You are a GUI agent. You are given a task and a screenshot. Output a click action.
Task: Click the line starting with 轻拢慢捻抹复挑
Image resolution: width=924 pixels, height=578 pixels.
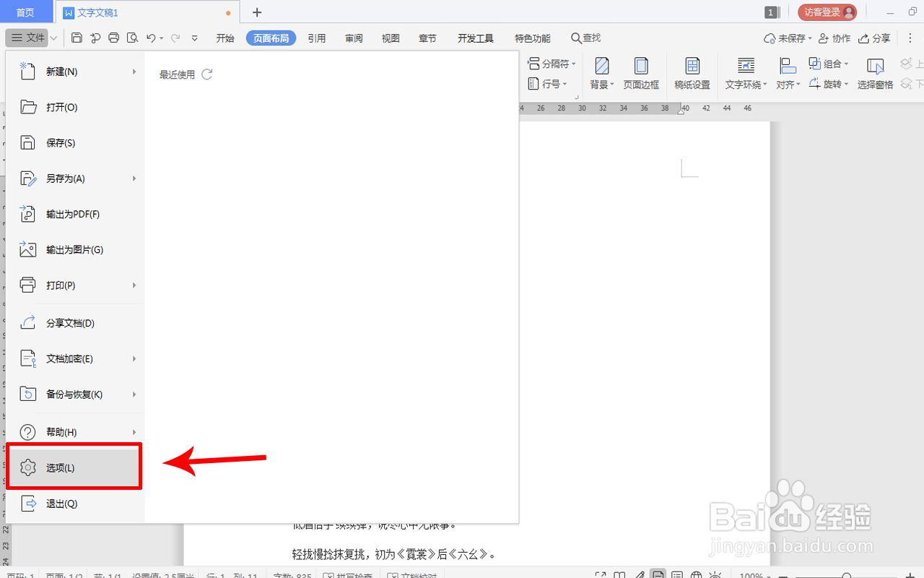point(393,555)
